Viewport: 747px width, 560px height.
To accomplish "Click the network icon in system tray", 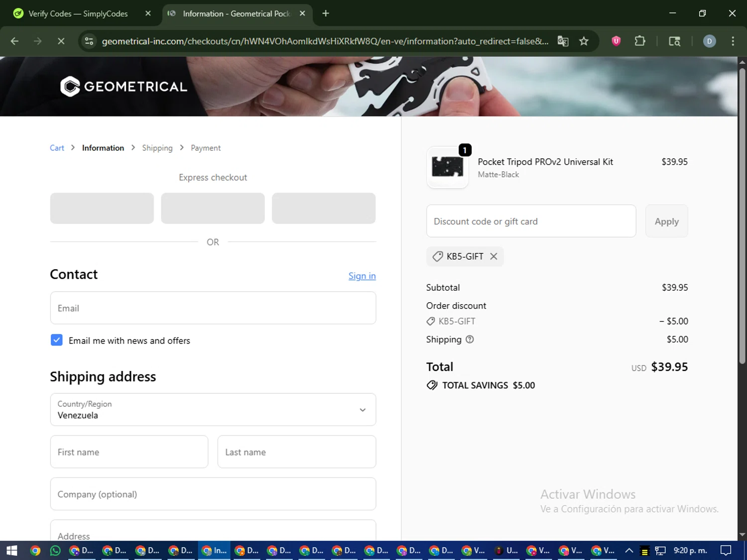I will click(x=660, y=551).
